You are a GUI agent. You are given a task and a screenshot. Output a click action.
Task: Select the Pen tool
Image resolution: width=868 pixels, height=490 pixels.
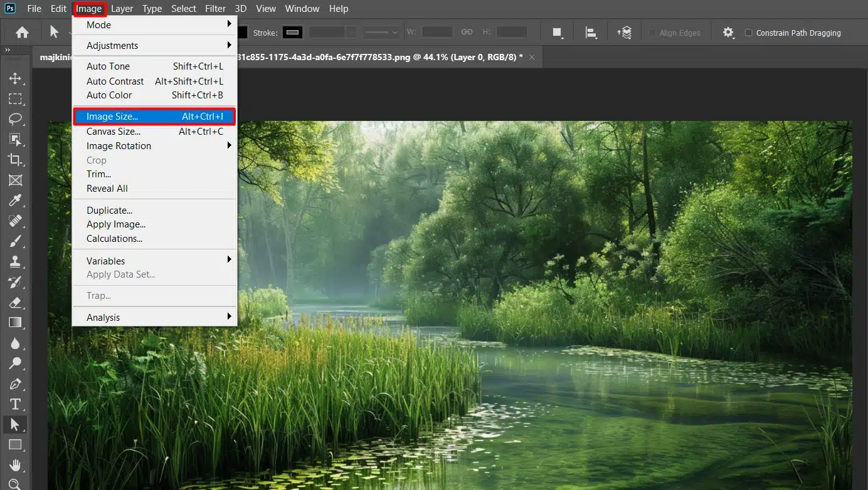click(x=15, y=383)
